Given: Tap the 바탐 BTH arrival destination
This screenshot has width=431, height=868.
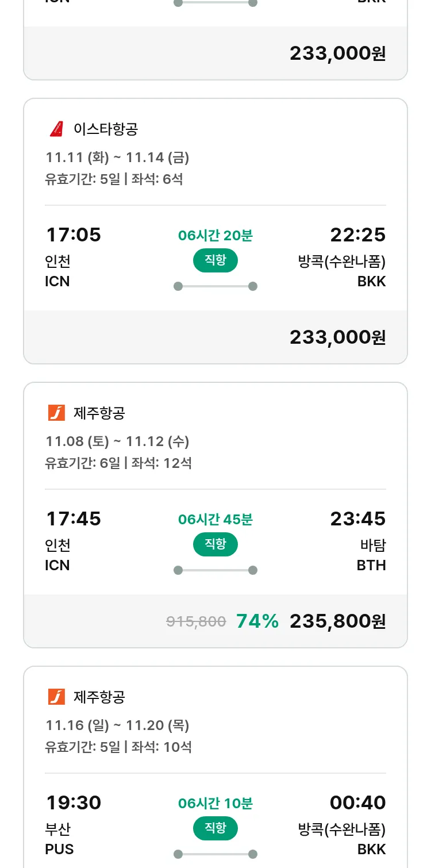Looking at the screenshot, I should click(x=371, y=555).
